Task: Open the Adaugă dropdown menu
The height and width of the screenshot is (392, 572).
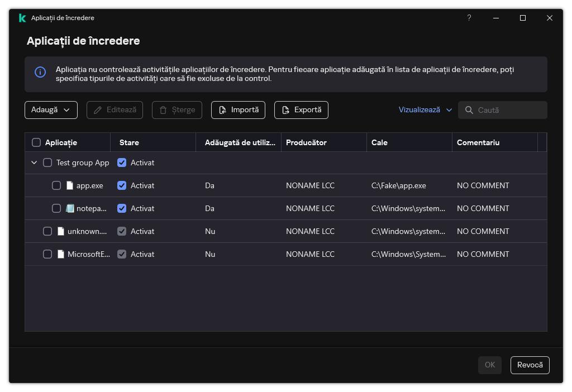Action: tap(51, 110)
